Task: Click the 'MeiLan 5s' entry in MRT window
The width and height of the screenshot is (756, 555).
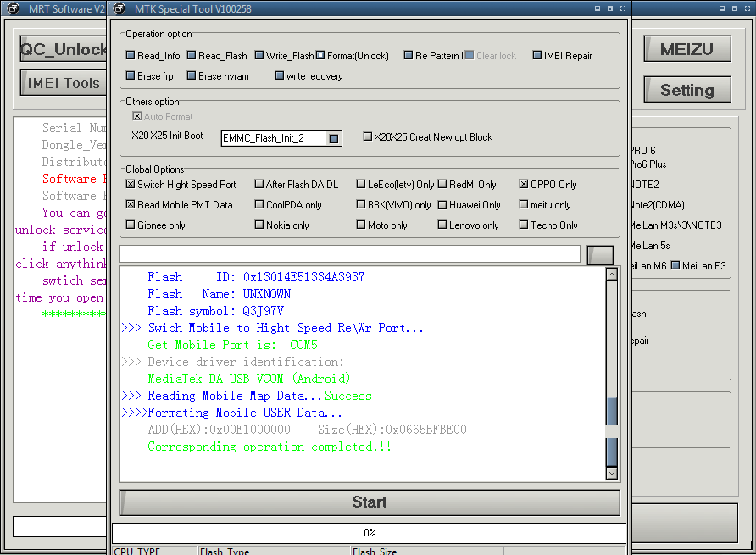Action: [x=651, y=246]
